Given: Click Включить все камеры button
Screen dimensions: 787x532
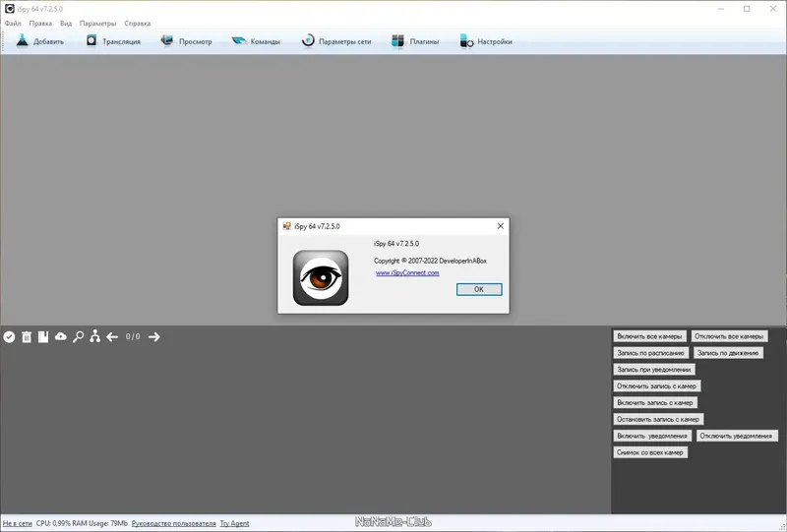Looking at the screenshot, I should (649, 336).
